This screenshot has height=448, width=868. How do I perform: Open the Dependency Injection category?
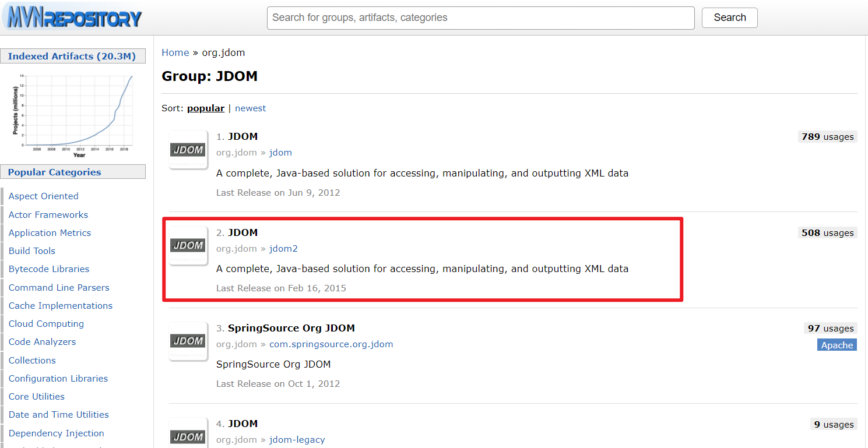[56, 433]
